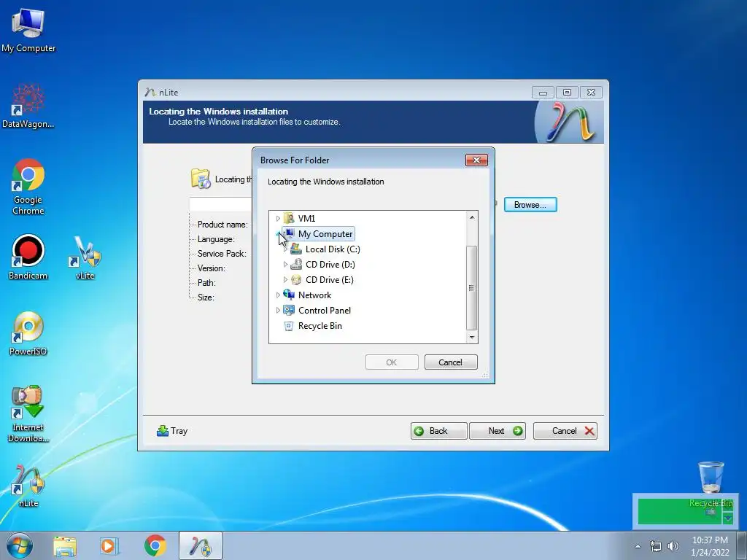The height and width of the screenshot is (560, 747).
Task: Select Recycle Bin in folder tree
Action: tap(320, 326)
